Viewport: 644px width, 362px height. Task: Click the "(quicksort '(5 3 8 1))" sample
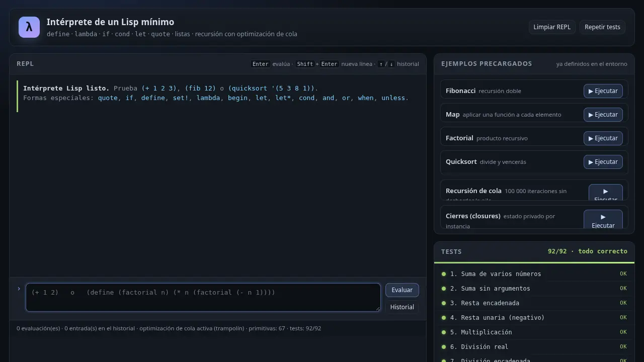(x=271, y=88)
